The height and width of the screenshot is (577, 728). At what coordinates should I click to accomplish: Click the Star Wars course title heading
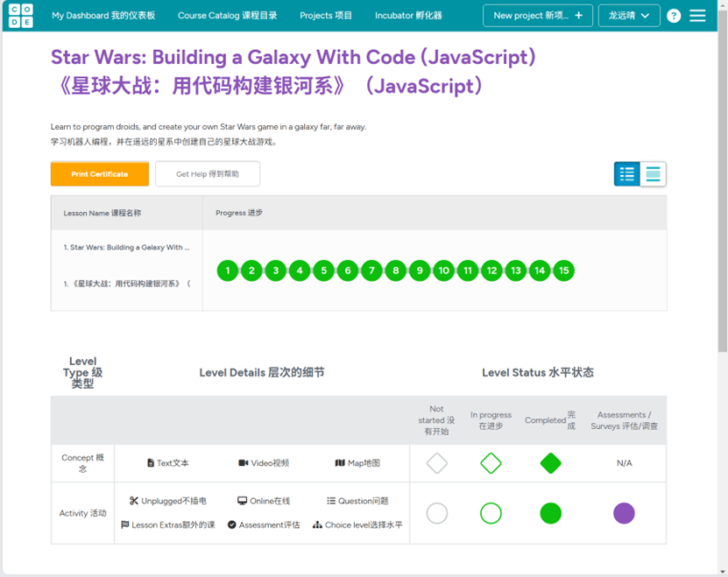tap(293, 72)
